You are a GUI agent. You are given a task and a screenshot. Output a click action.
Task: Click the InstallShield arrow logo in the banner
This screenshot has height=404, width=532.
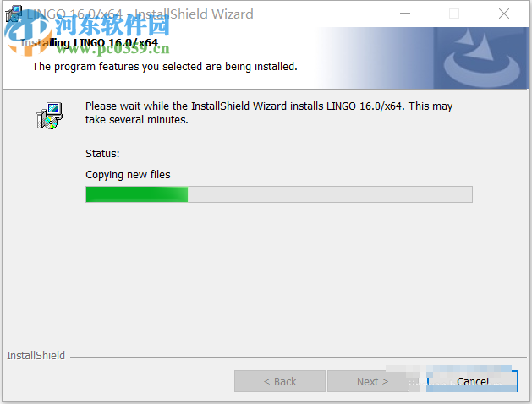coord(482,58)
